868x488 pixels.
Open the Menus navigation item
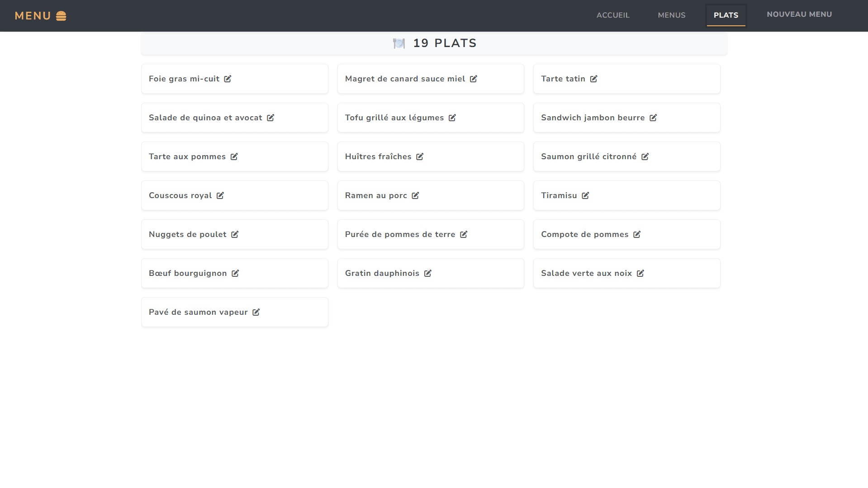(671, 15)
